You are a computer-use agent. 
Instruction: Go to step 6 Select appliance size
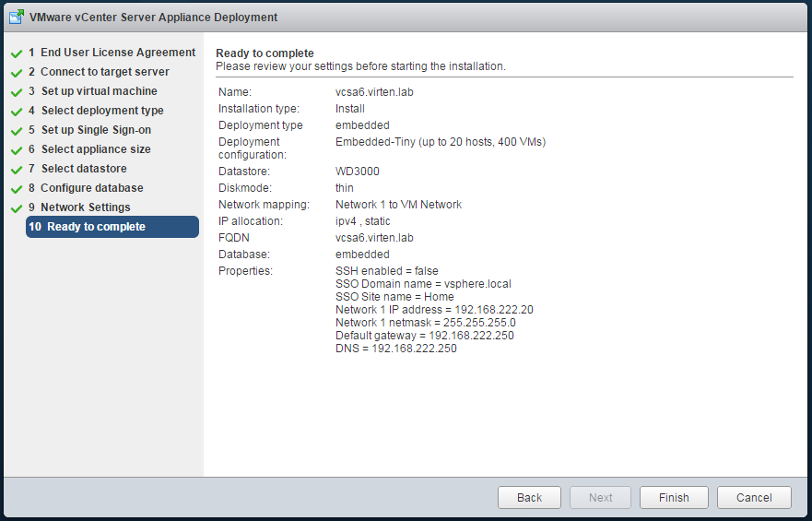pos(89,149)
